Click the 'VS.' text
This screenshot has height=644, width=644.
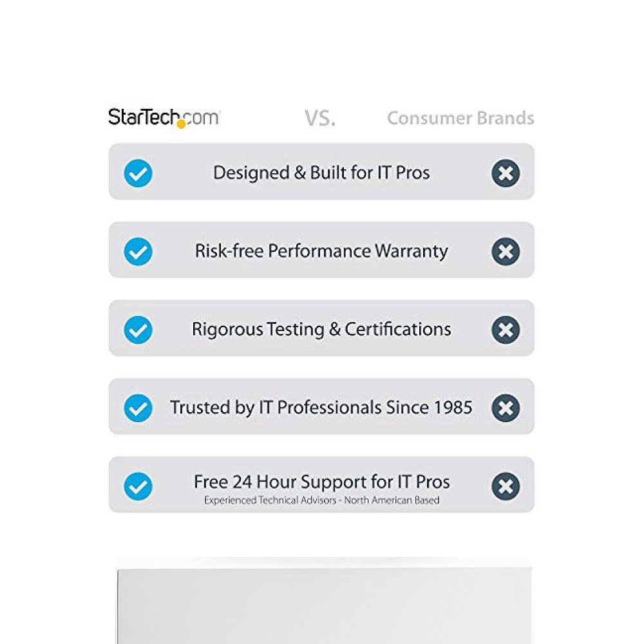pyautogui.click(x=320, y=118)
